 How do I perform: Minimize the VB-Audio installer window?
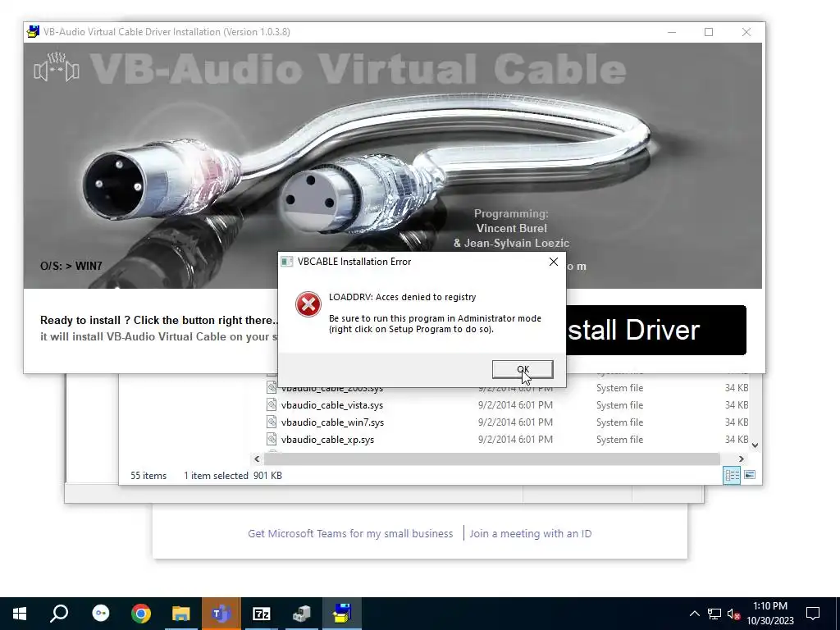click(x=672, y=32)
